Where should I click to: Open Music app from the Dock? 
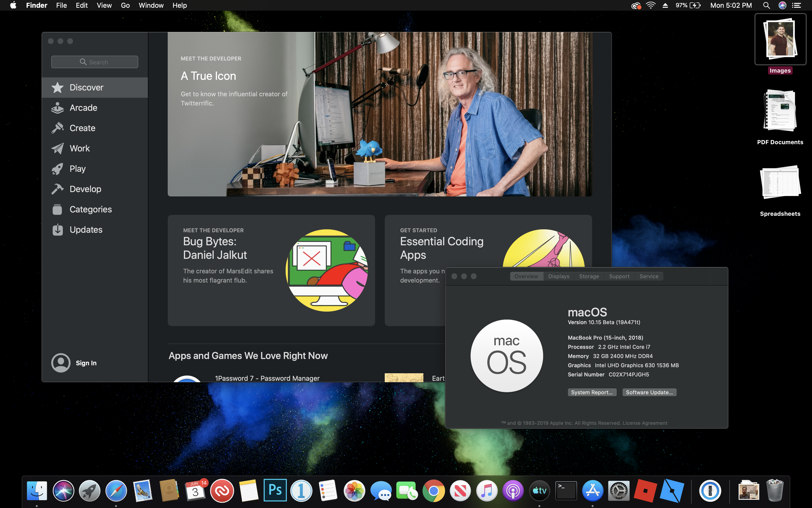[486, 491]
